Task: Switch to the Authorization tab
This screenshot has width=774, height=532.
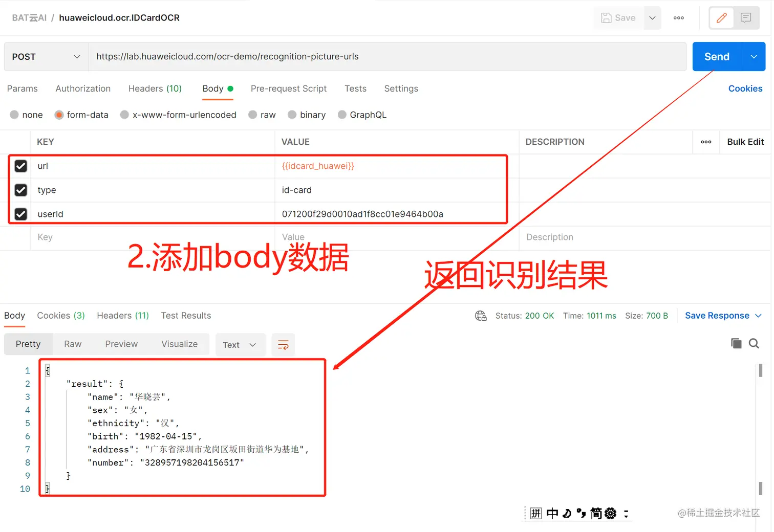Action: pyautogui.click(x=83, y=88)
